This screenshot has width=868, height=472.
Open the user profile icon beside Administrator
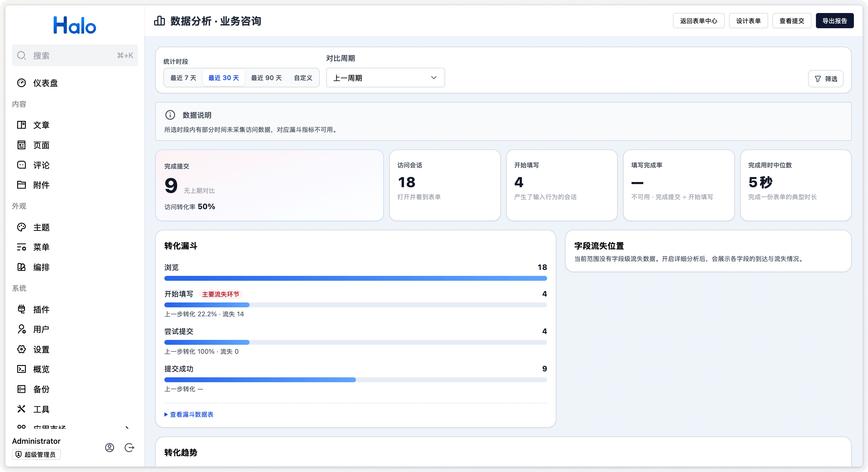pyautogui.click(x=110, y=447)
